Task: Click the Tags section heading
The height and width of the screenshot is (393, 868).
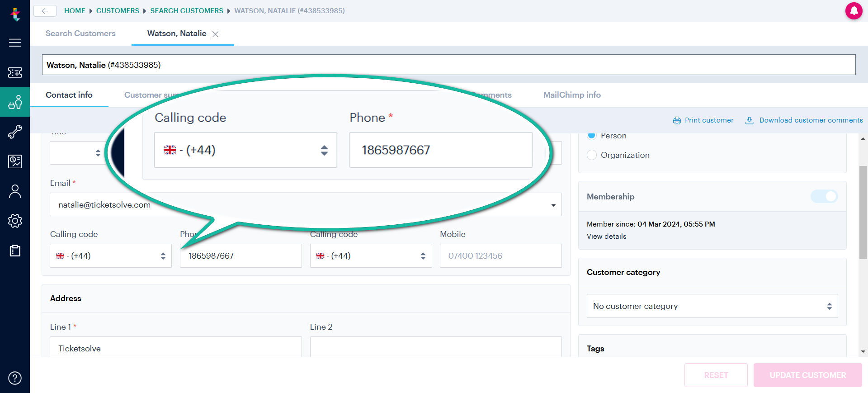Action: point(595,349)
